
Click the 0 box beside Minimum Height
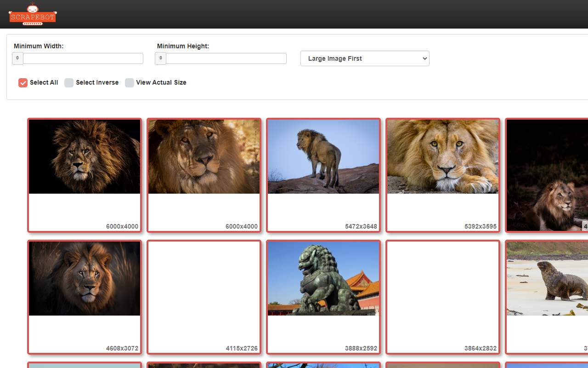click(x=160, y=58)
